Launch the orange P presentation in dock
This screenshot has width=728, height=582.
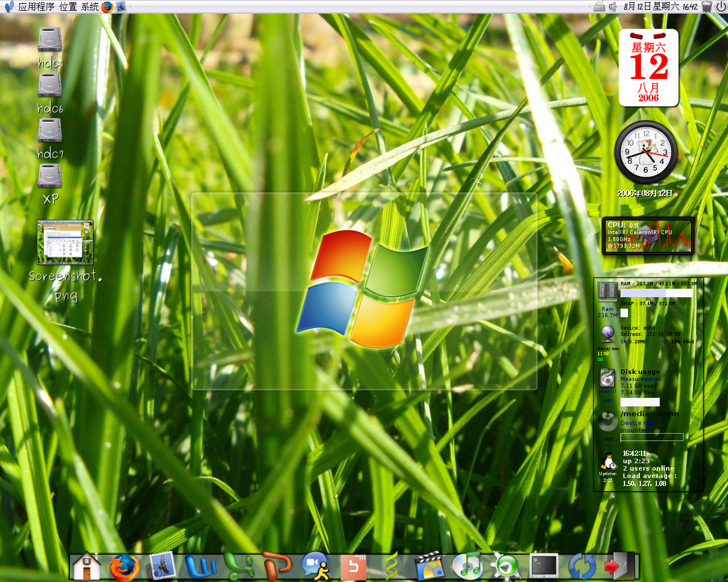click(x=277, y=566)
